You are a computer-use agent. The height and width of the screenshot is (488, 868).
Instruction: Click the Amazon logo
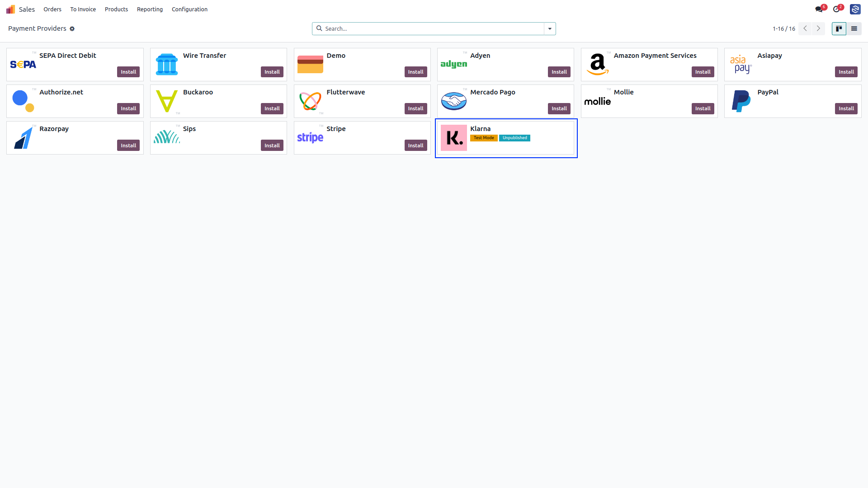coord(598,65)
